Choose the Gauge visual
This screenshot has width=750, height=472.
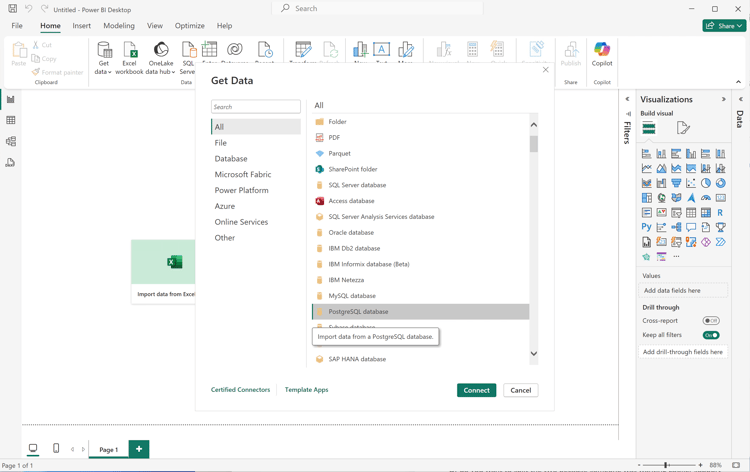[706, 198]
